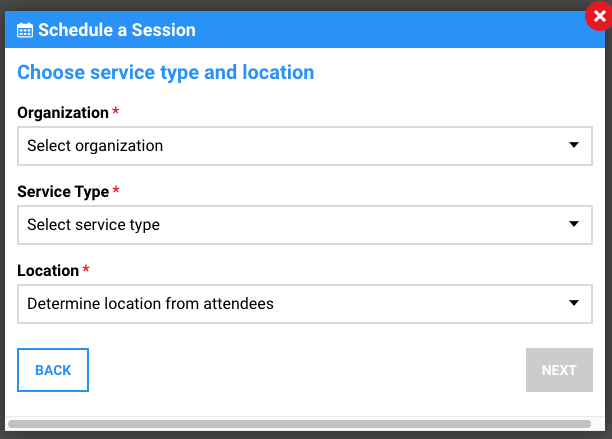
Task: Click the calendar icon in the header
Action: coord(25,30)
